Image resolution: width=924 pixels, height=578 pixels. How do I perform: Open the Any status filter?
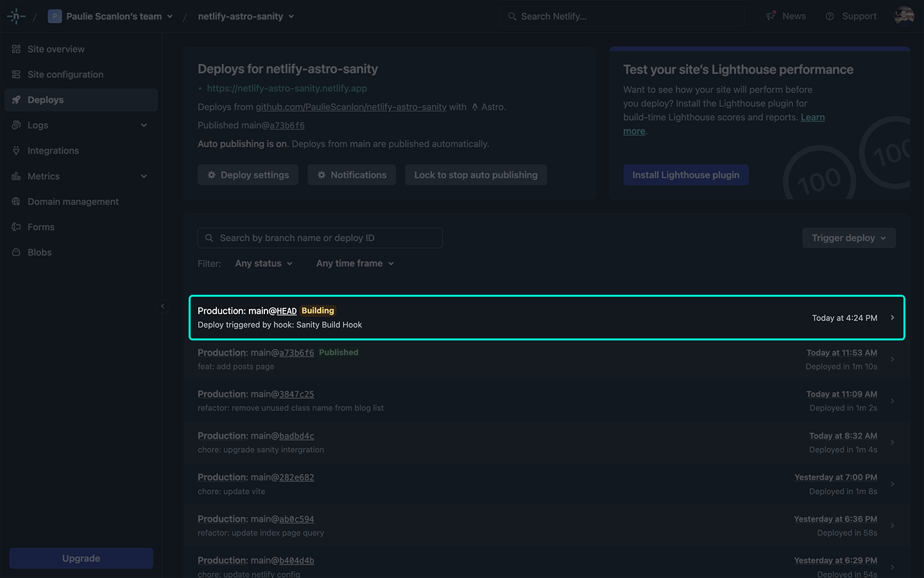pyautogui.click(x=264, y=263)
